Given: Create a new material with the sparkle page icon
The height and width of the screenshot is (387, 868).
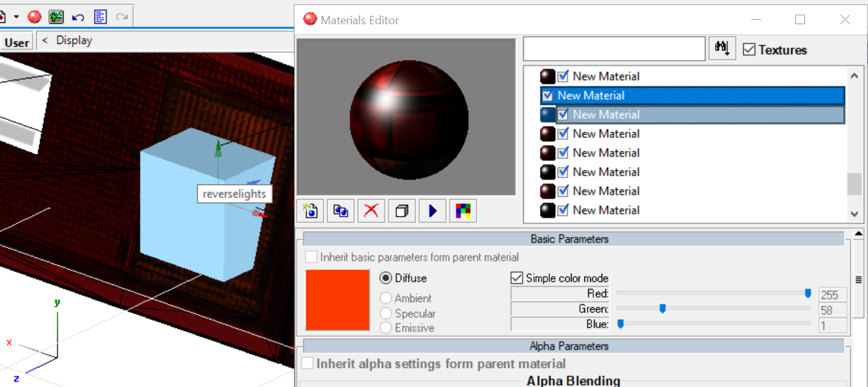Looking at the screenshot, I should point(310,210).
